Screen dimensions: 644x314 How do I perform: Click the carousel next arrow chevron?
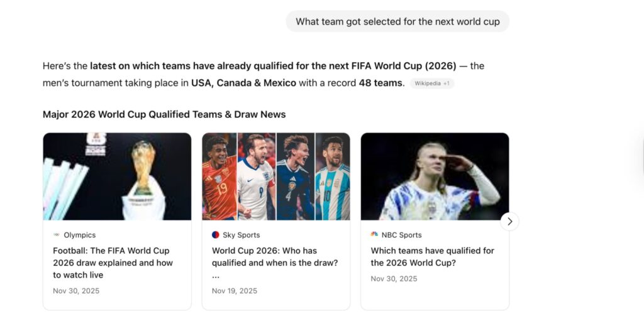click(x=509, y=221)
